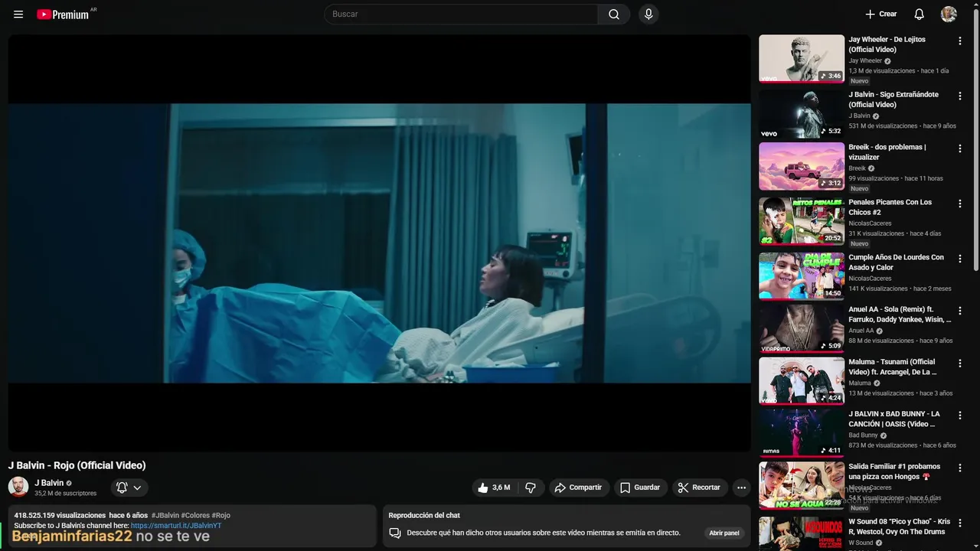Open title Breeik - dos problemas vizualizer

(x=887, y=152)
